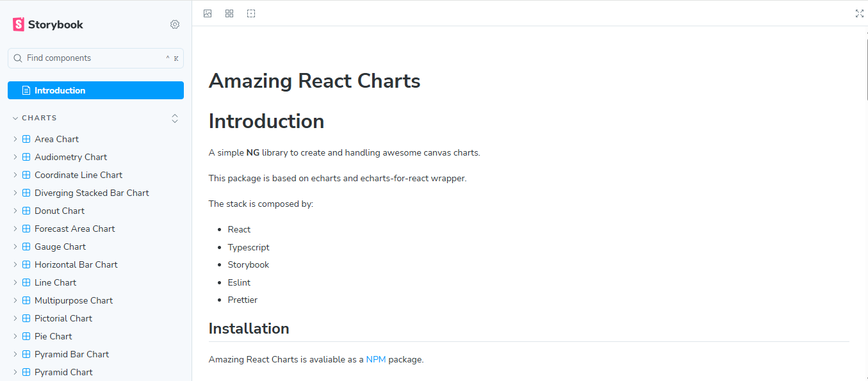This screenshot has height=381, width=868.
Task: Expand the Gauge Chart tree arrow
Action: (x=15, y=247)
